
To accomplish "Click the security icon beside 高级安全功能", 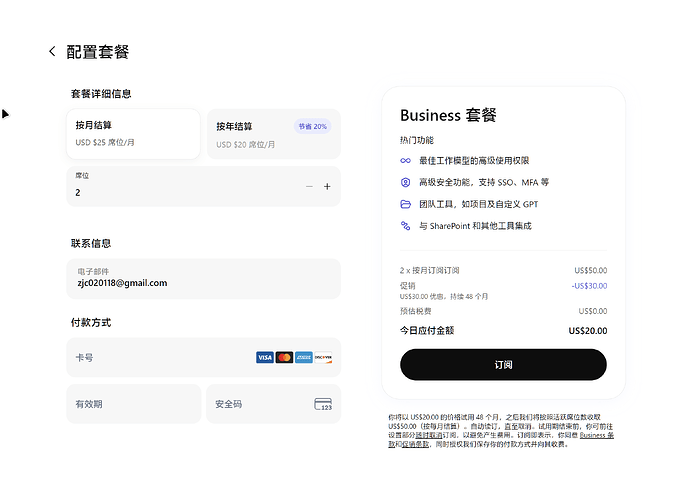I will [x=405, y=182].
